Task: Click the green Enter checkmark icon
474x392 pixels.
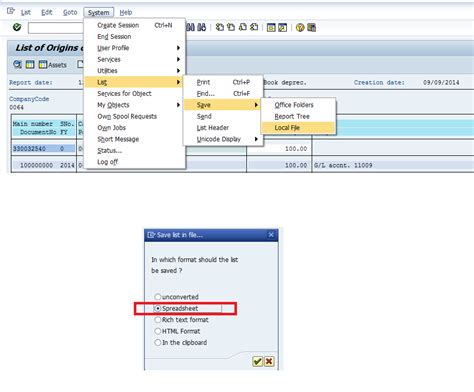Action: (x=17, y=27)
